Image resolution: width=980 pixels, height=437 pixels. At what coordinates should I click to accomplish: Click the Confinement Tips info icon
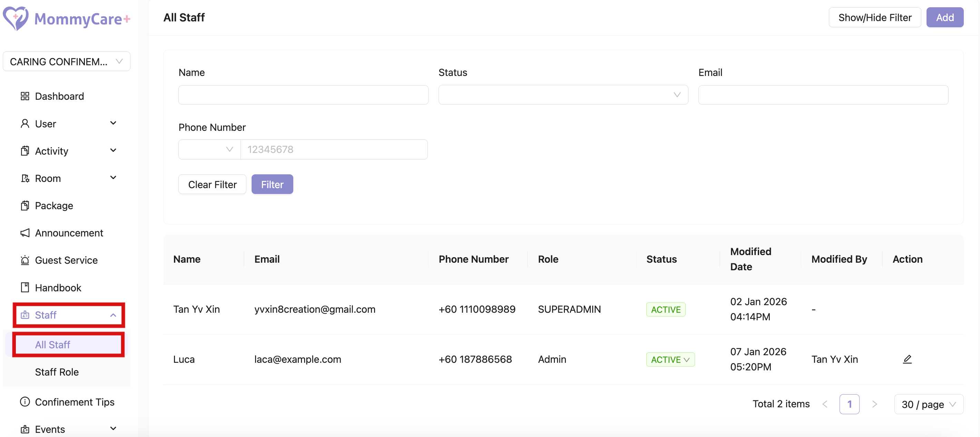click(x=25, y=402)
